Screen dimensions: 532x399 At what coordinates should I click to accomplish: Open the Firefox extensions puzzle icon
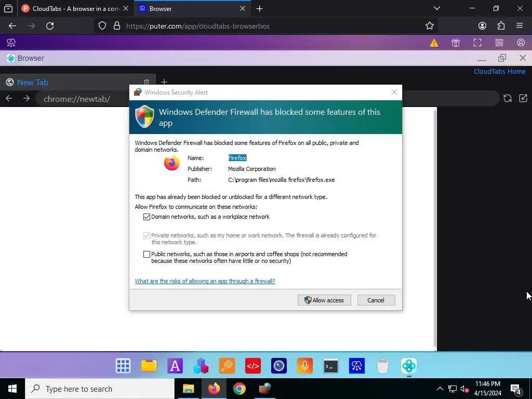pos(501,26)
